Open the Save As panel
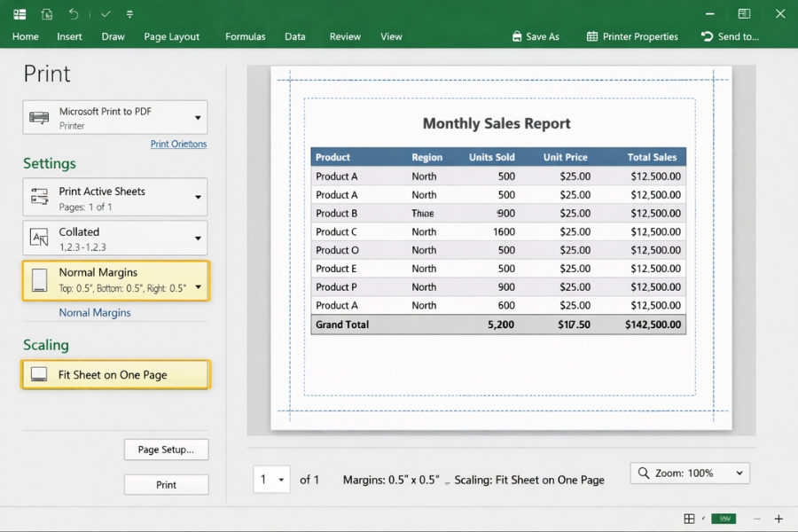 (536, 36)
